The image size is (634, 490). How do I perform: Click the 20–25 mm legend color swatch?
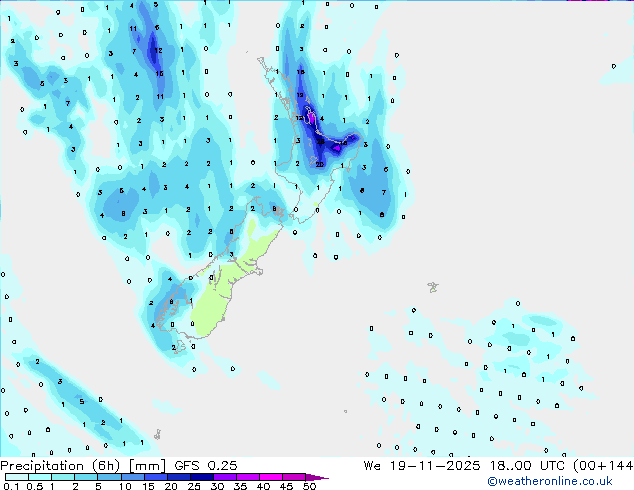pyautogui.click(x=178, y=477)
